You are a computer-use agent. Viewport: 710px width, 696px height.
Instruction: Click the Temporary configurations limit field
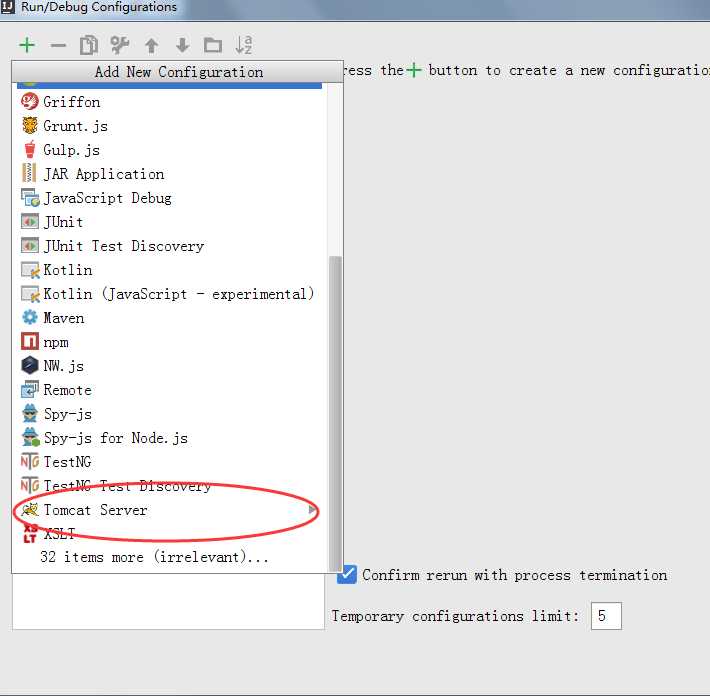point(606,615)
